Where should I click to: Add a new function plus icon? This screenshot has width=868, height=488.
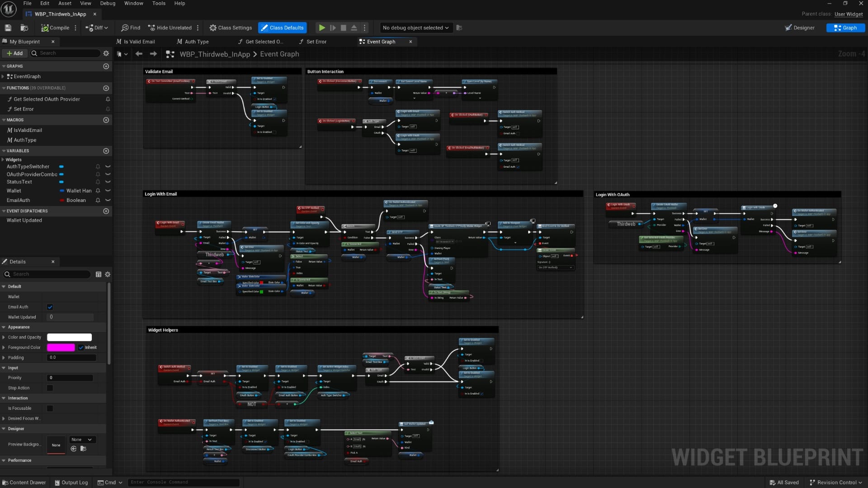click(x=106, y=88)
